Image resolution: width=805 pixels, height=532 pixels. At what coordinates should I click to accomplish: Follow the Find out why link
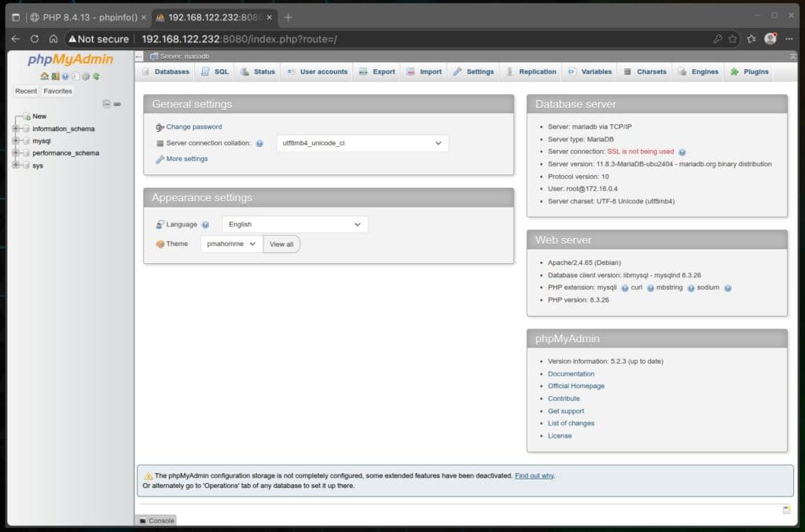[534, 475]
